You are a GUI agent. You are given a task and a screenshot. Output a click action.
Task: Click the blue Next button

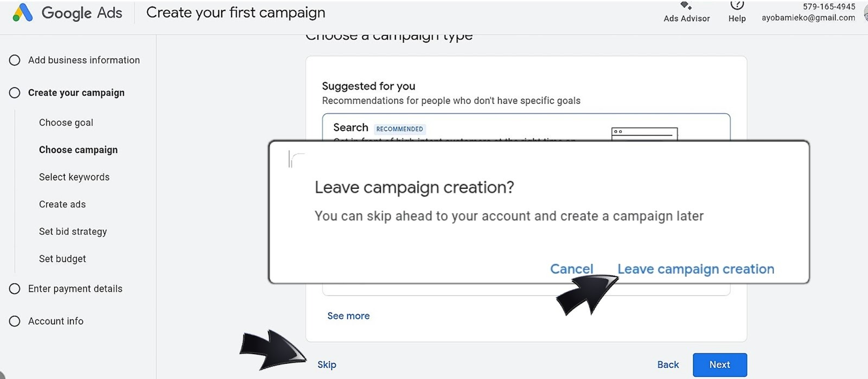point(719,365)
